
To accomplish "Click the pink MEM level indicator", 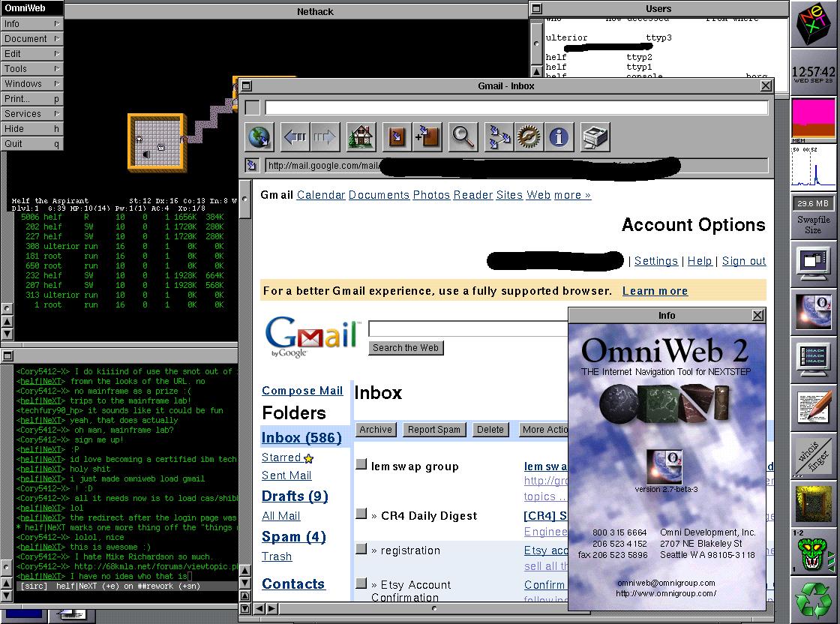I will (814, 115).
